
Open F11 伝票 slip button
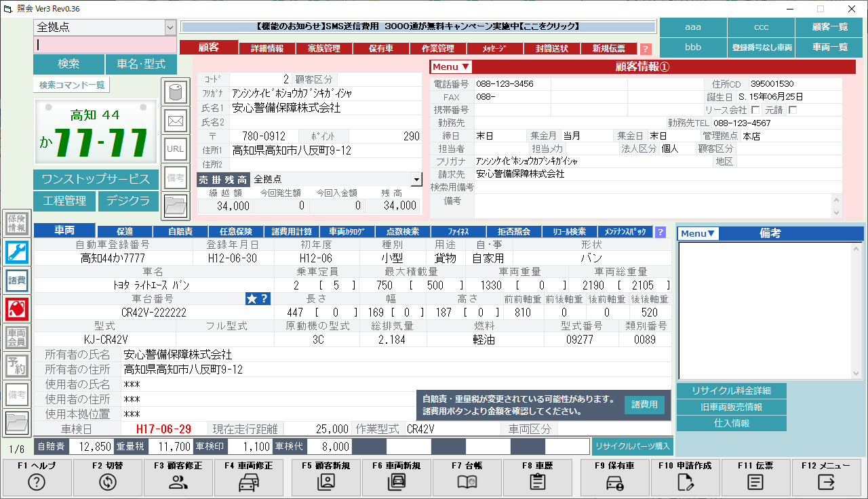[x=755, y=477]
